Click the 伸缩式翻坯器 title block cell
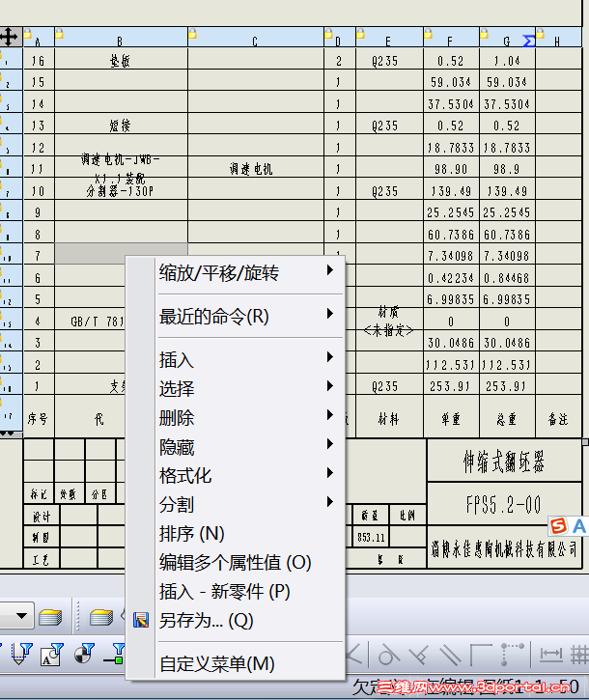 504,461
